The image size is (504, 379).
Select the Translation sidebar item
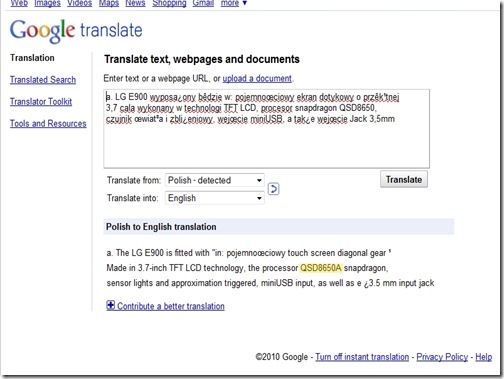coord(32,58)
